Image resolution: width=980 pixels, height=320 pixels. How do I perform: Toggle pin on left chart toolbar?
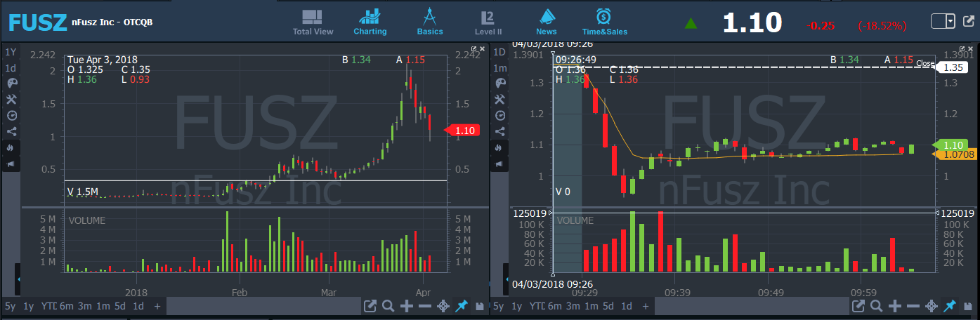[462, 306]
